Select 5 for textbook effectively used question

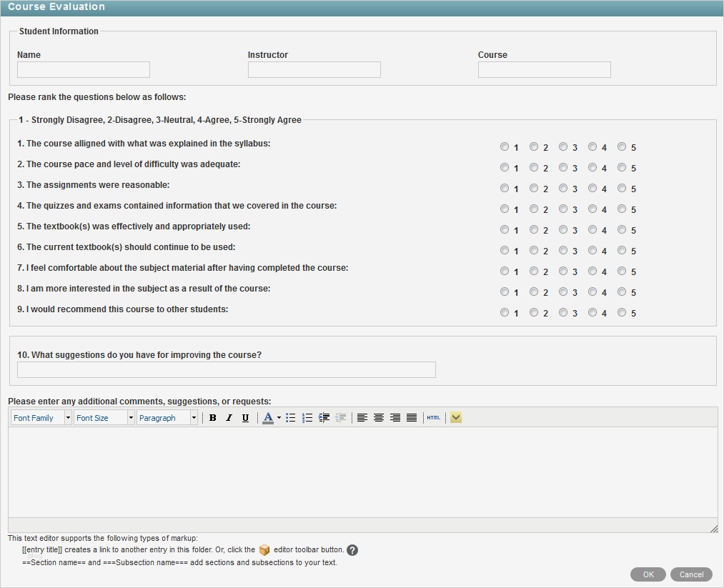(622, 230)
